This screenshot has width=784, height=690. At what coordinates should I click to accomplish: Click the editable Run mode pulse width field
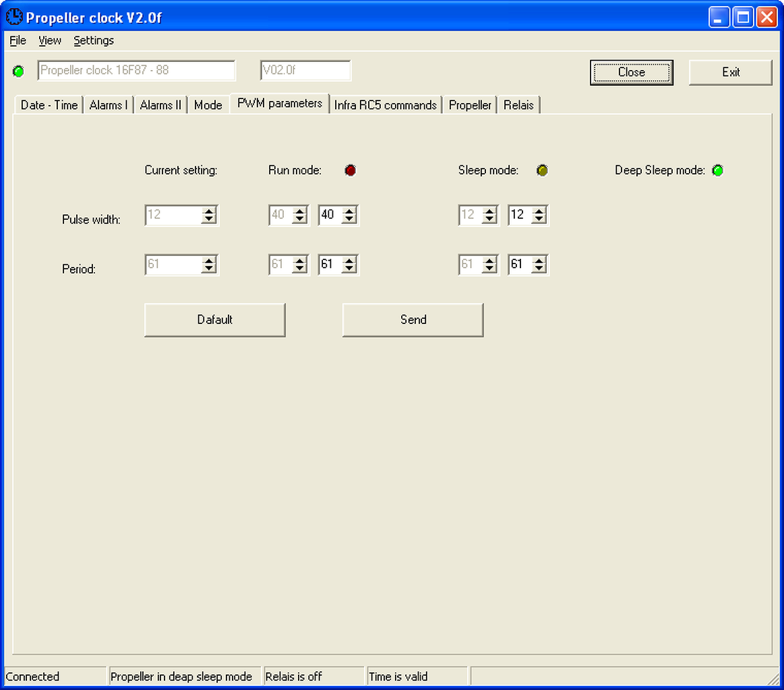tap(330, 215)
